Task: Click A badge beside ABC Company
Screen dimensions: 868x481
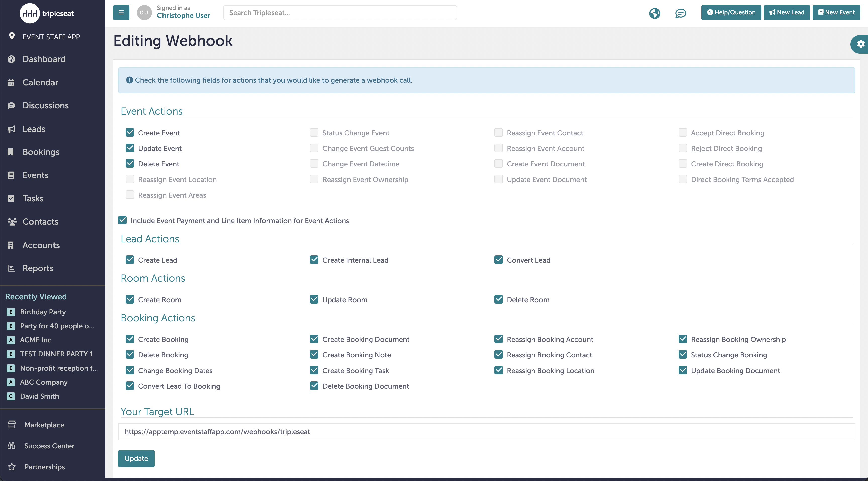Action: coord(11,382)
